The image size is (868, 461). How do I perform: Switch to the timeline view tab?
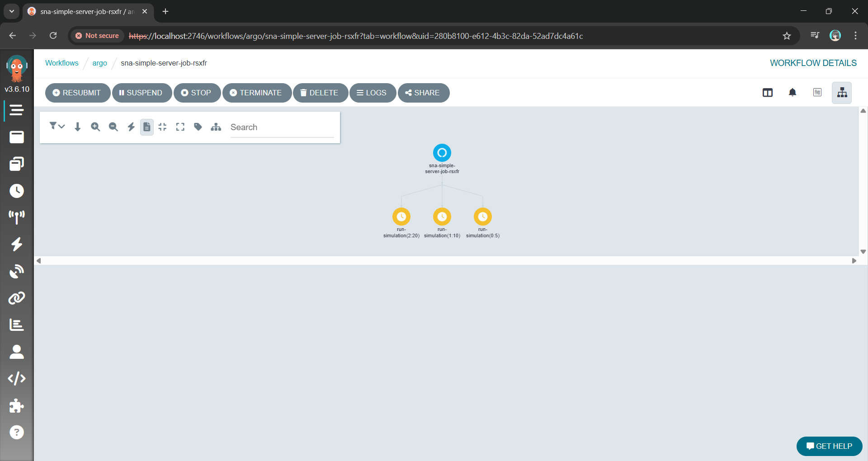point(817,93)
